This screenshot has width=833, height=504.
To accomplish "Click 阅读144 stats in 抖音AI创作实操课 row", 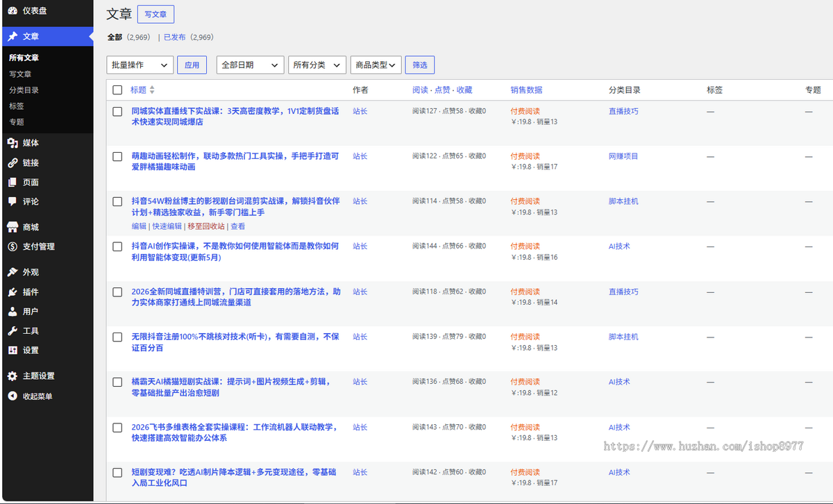I will pos(425,246).
